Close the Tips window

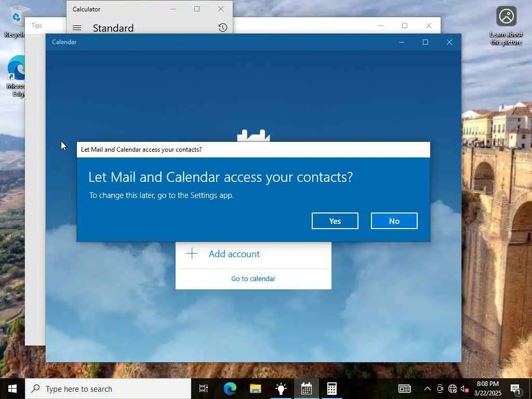point(429,25)
